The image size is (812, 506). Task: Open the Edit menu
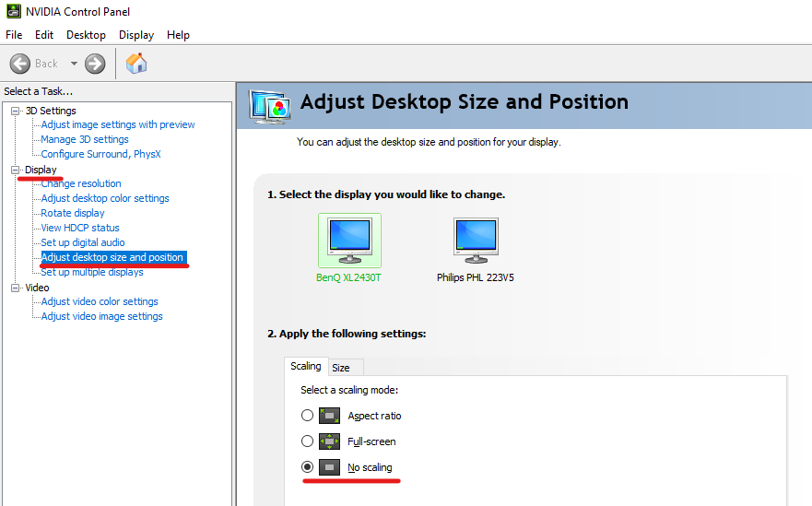tap(44, 35)
